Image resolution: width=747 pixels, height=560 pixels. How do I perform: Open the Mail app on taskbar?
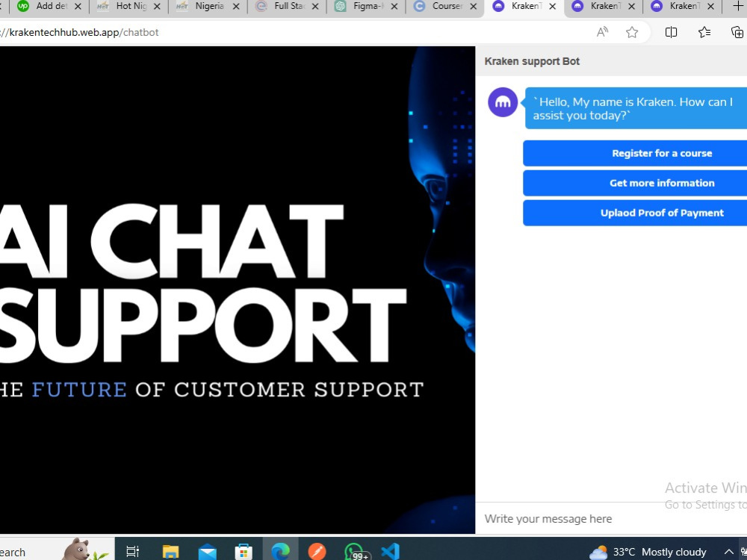(x=207, y=552)
